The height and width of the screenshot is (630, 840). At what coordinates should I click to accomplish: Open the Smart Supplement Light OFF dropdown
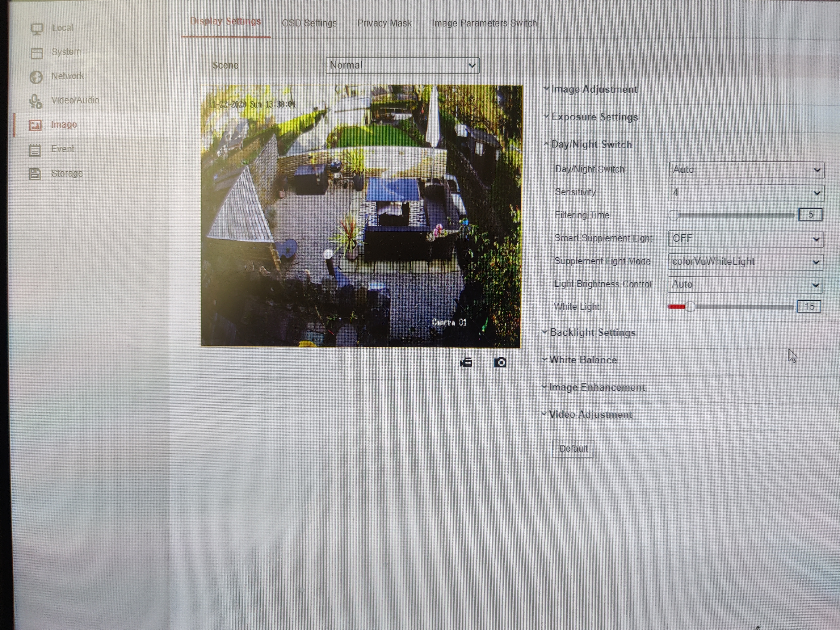[745, 239]
